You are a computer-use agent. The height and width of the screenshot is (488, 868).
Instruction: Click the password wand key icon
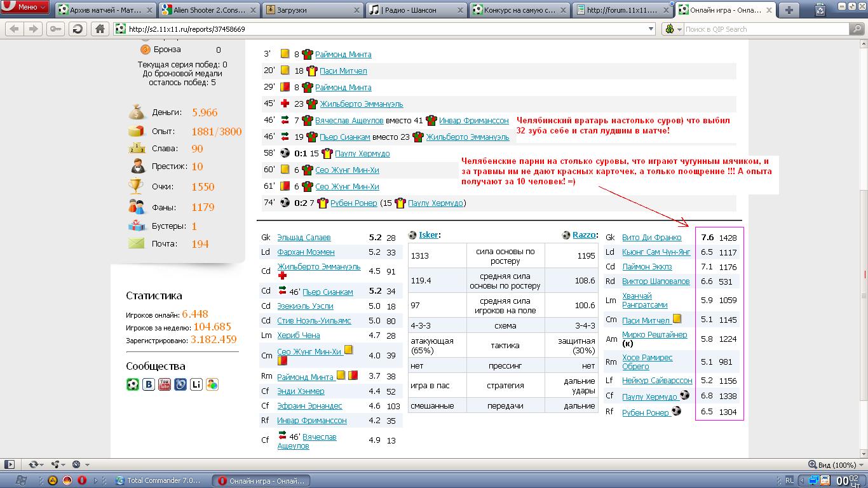coord(56,29)
